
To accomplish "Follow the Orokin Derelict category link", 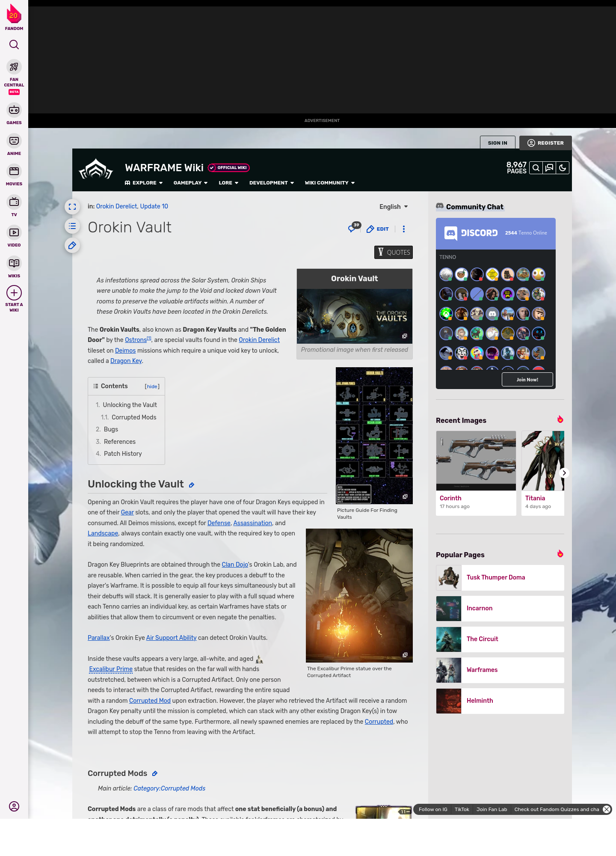I will [116, 206].
